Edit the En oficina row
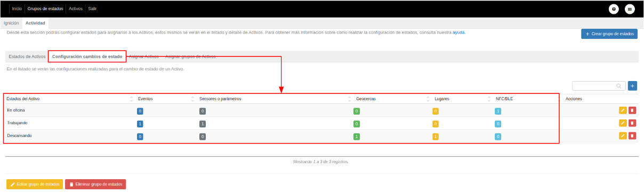Image resolution: width=644 pixels, height=193 pixels. (623, 110)
